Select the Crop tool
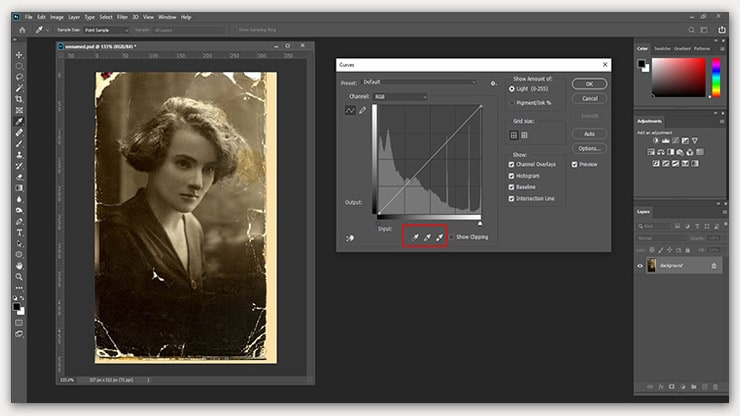 (20, 99)
